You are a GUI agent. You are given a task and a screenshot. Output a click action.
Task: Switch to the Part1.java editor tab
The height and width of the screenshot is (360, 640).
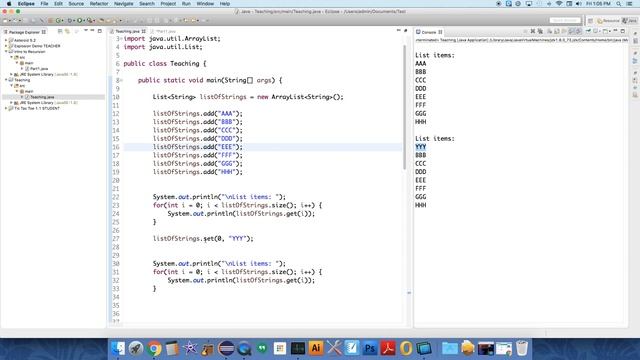(x=165, y=31)
